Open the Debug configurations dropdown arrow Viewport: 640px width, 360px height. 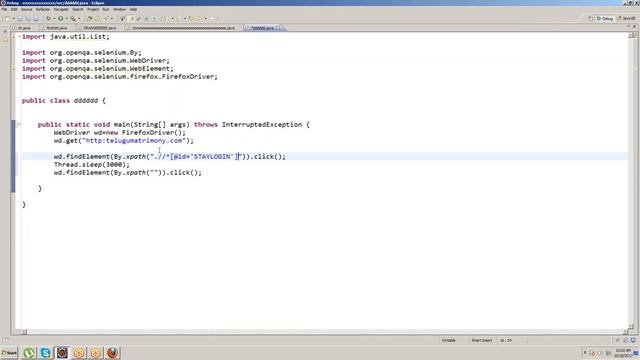click(x=54, y=18)
